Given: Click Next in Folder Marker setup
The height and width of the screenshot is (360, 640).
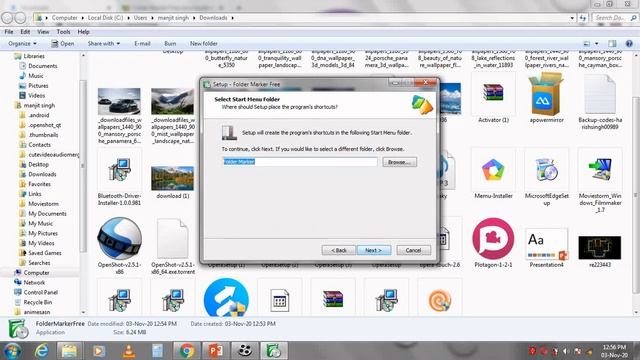Looking at the screenshot, I should (x=374, y=250).
